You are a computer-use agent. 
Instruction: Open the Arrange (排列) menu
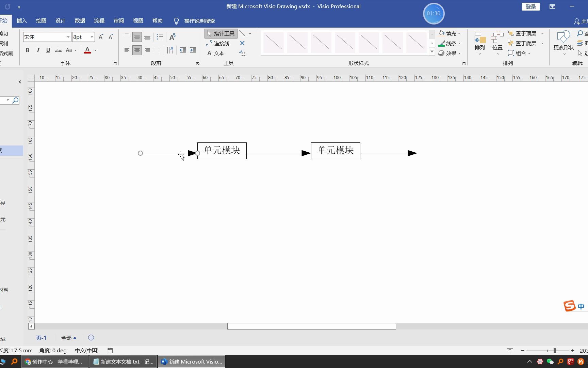[480, 43]
